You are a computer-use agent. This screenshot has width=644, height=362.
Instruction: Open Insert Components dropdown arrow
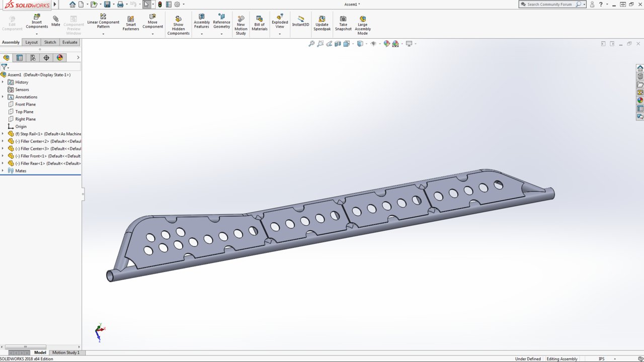(37, 34)
